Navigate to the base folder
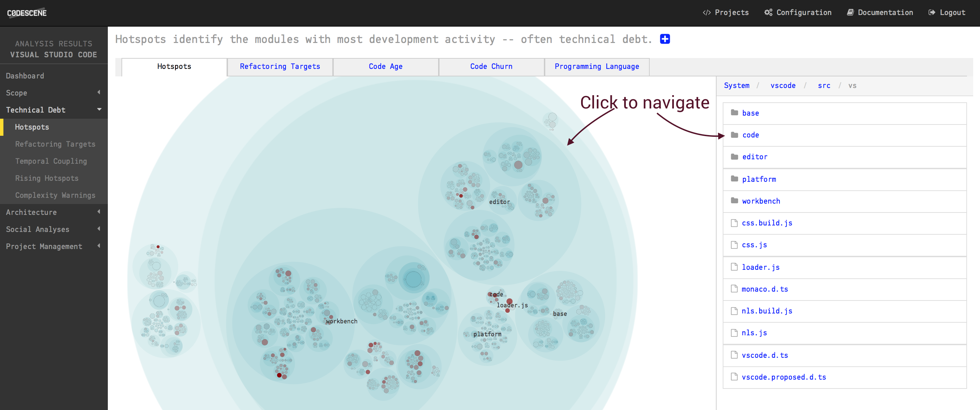Viewport: 980px width, 410px height. point(750,113)
